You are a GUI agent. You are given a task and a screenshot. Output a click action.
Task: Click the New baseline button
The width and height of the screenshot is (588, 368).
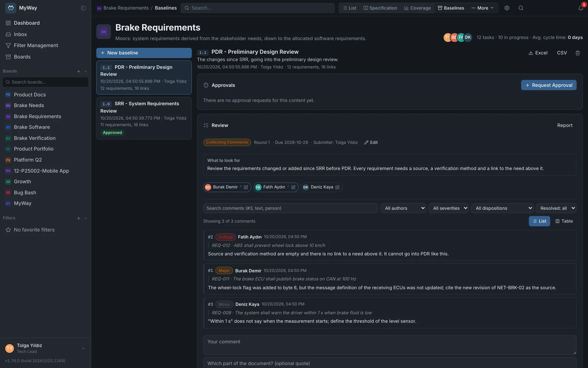[x=144, y=53]
